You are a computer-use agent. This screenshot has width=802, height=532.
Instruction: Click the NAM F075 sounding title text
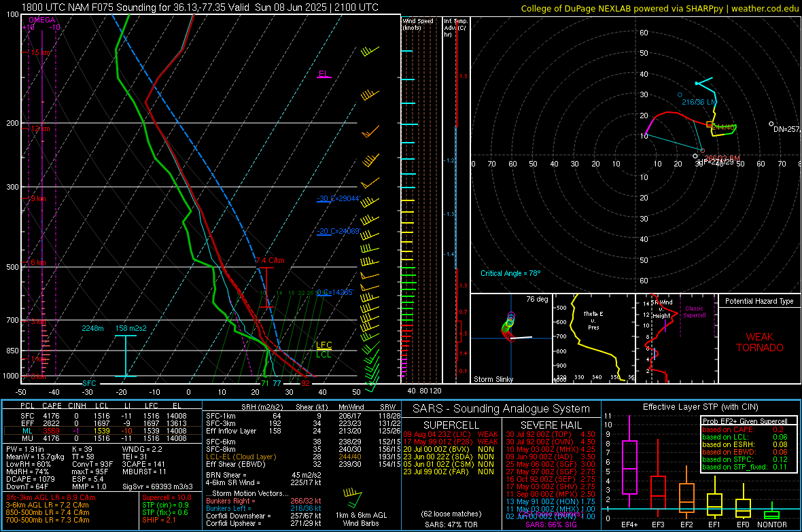pyautogui.click(x=199, y=7)
